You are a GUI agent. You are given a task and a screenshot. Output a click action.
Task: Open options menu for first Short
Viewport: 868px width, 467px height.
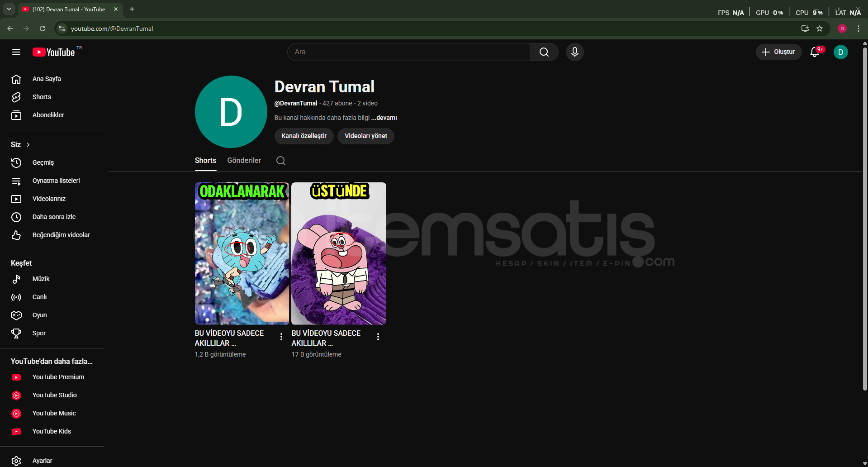click(281, 337)
